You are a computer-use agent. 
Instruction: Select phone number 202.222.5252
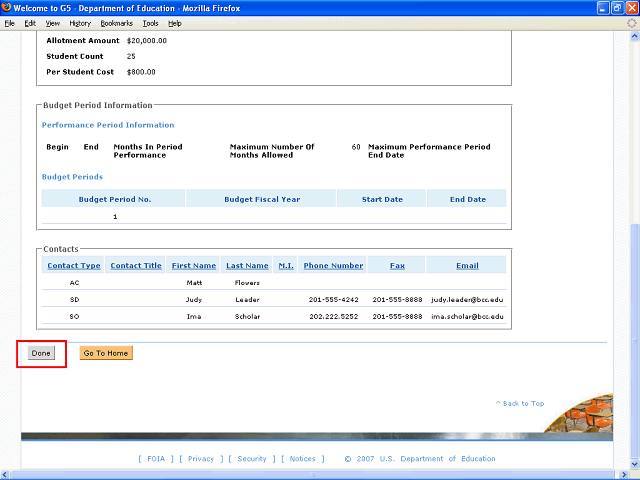pos(333,316)
